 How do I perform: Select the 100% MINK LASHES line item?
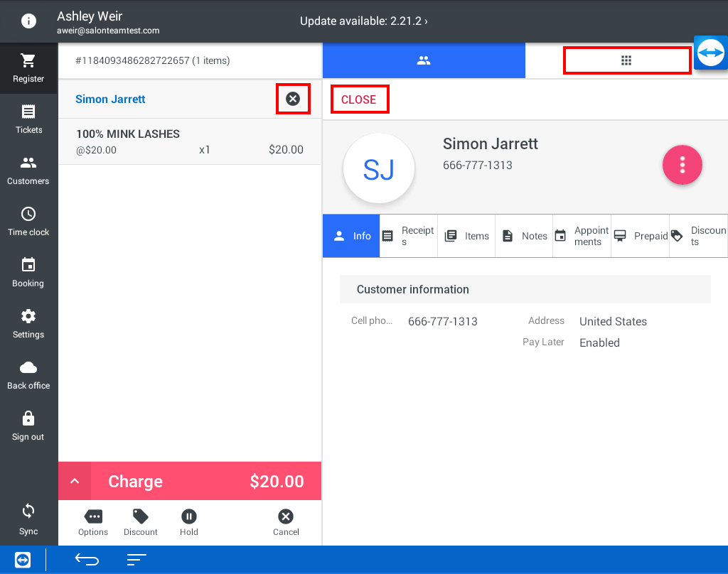(189, 141)
